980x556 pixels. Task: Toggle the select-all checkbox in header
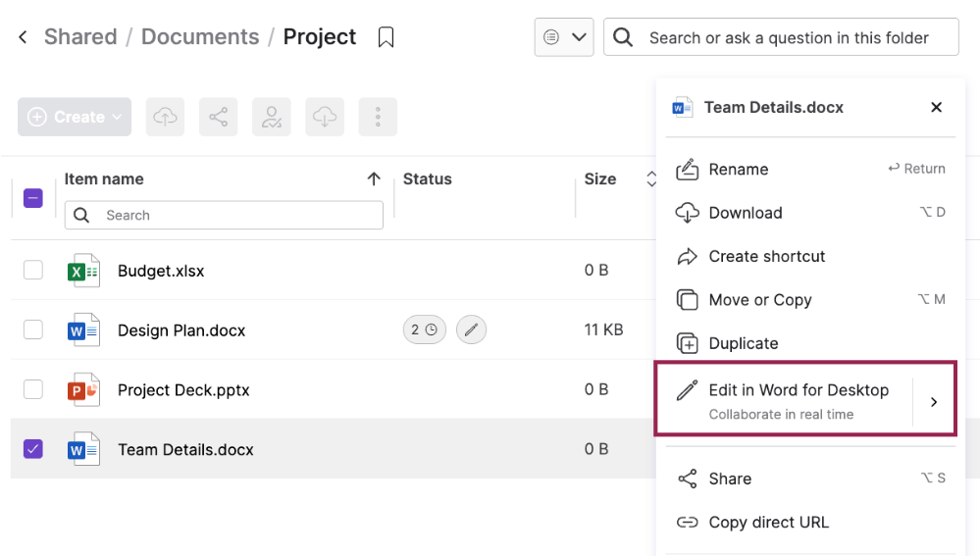tap(33, 198)
